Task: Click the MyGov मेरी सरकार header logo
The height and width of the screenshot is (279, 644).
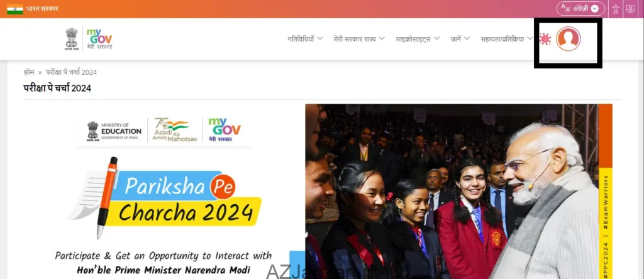Action: (x=99, y=39)
